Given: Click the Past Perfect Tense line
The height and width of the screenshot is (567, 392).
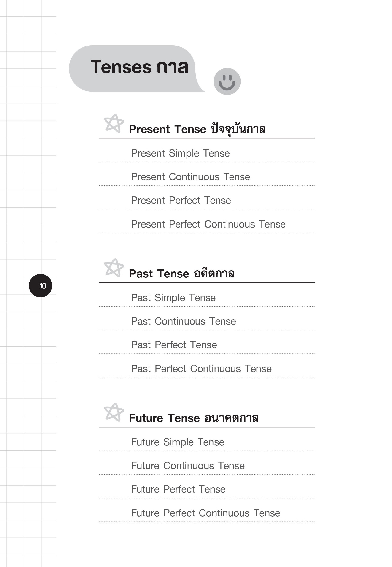Looking at the screenshot, I should (x=174, y=345).
